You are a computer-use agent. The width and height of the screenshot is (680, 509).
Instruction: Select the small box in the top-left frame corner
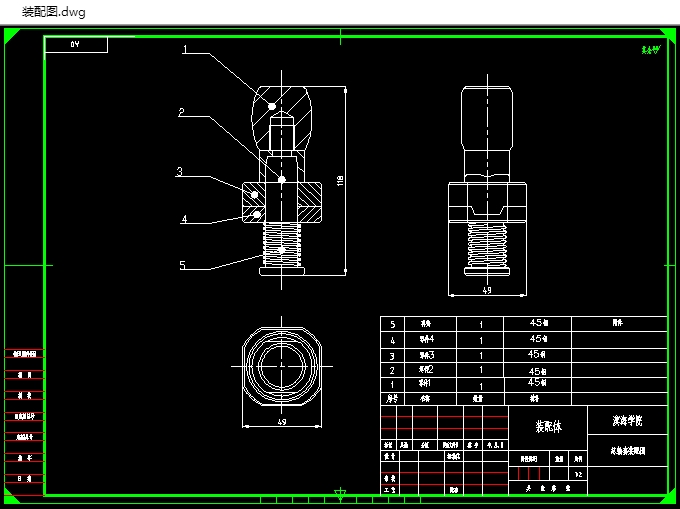point(75,45)
